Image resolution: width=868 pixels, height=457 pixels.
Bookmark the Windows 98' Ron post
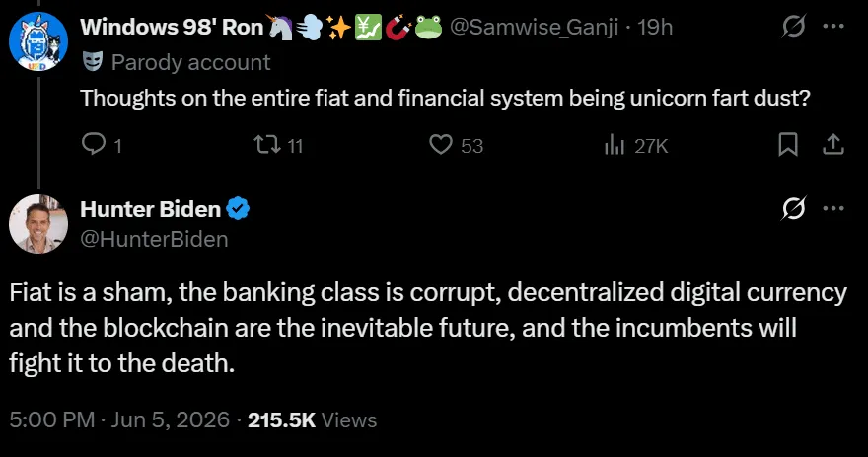788,144
